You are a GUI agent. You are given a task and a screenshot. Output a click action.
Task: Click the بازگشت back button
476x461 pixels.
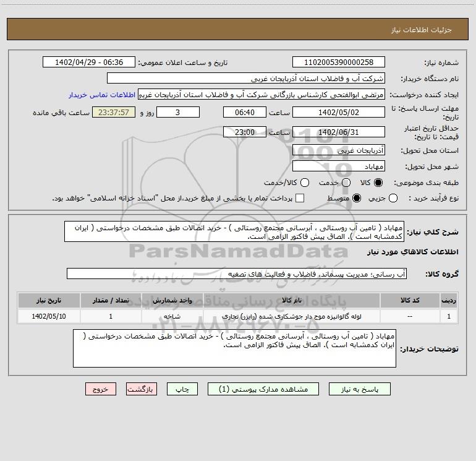tap(142, 389)
